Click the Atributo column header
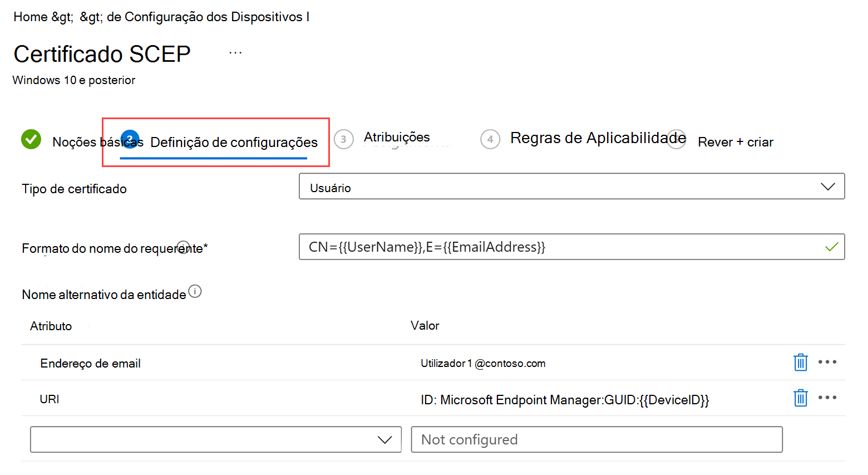The image size is (868, 475). pyautogui.click(x=51, y=326)
